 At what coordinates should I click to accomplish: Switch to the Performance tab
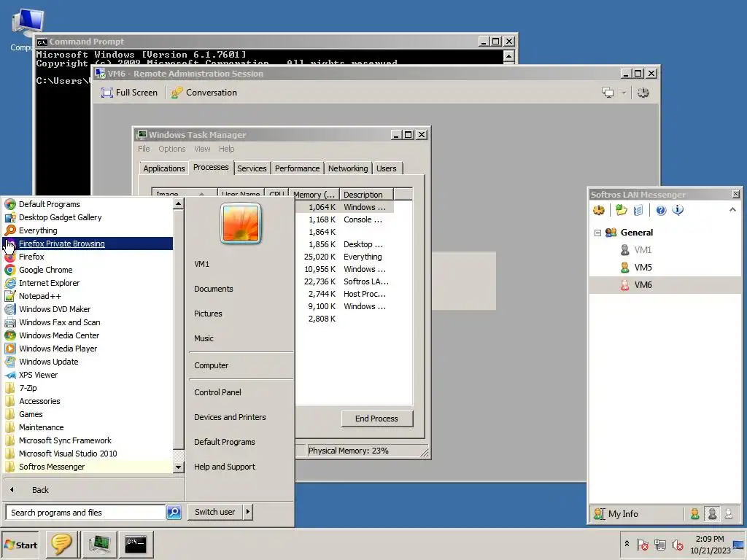[298, 168]
